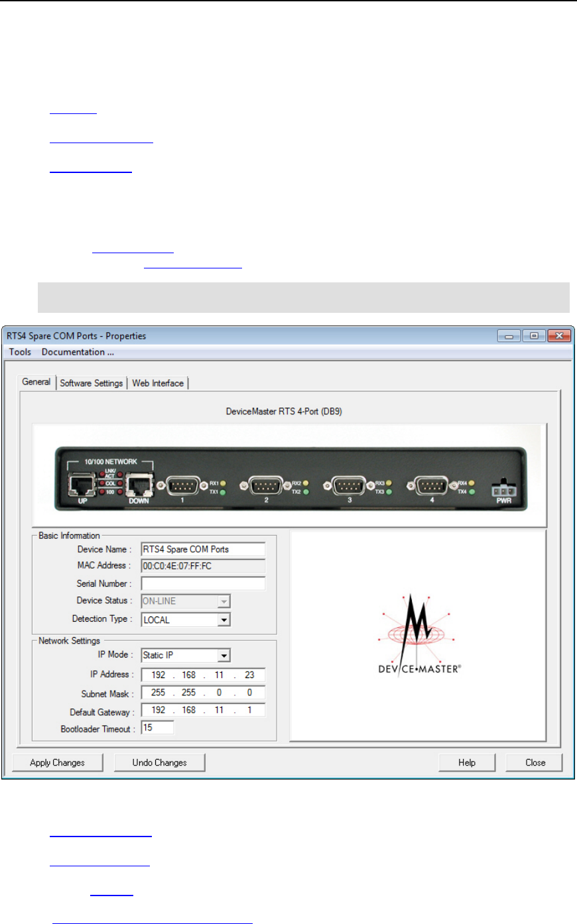The image size is (577, 924).
Task: Close the window with the red X
Action: coord(559,336)
